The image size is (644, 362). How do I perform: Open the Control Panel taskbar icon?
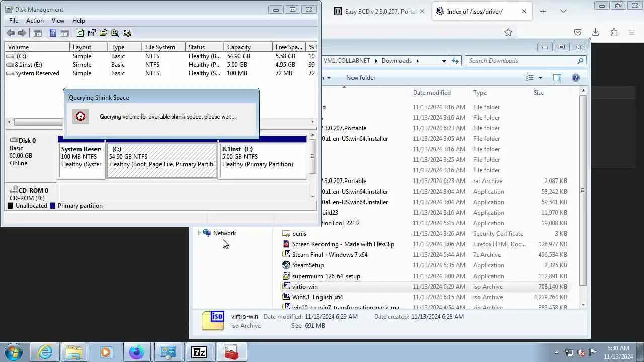coord(168,352)
